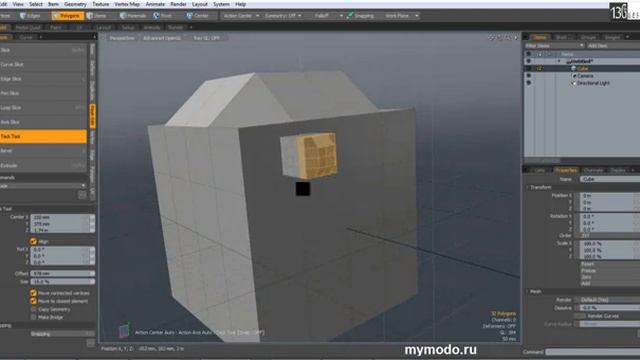Switch to Animate layout tab
640x360 pixels.
[x=151, y=27]
